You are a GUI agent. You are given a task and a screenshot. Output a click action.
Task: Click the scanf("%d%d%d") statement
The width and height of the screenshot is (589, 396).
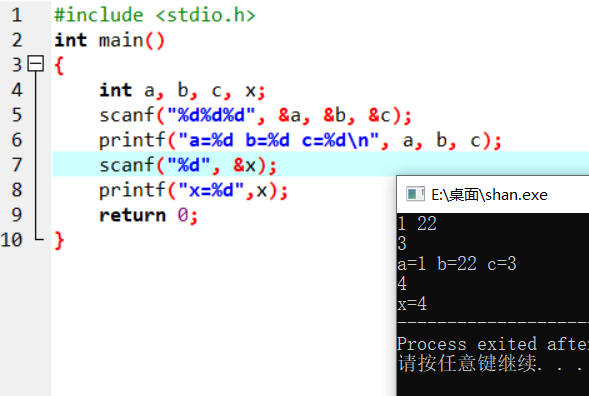(255, 115)
